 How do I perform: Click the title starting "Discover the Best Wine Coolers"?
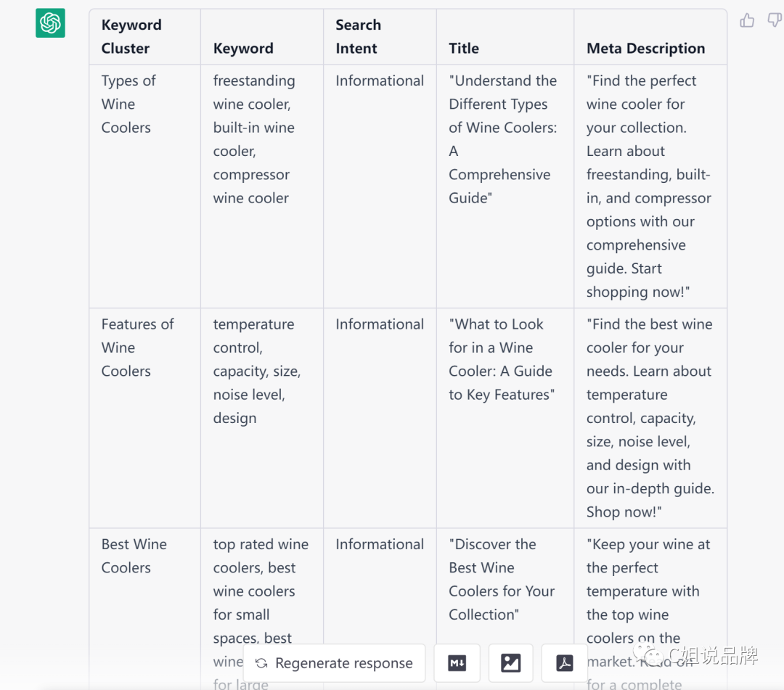[x=501, y=579]
